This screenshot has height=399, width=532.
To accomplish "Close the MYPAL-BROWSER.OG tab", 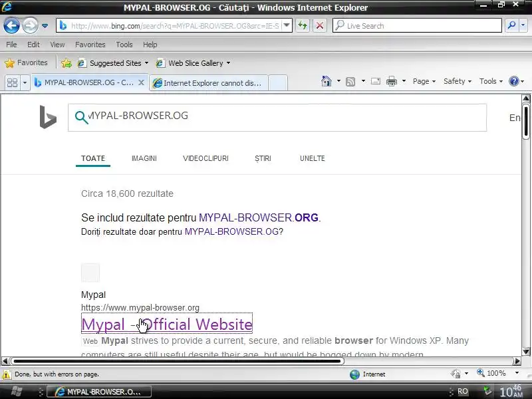I will (142, 82).
